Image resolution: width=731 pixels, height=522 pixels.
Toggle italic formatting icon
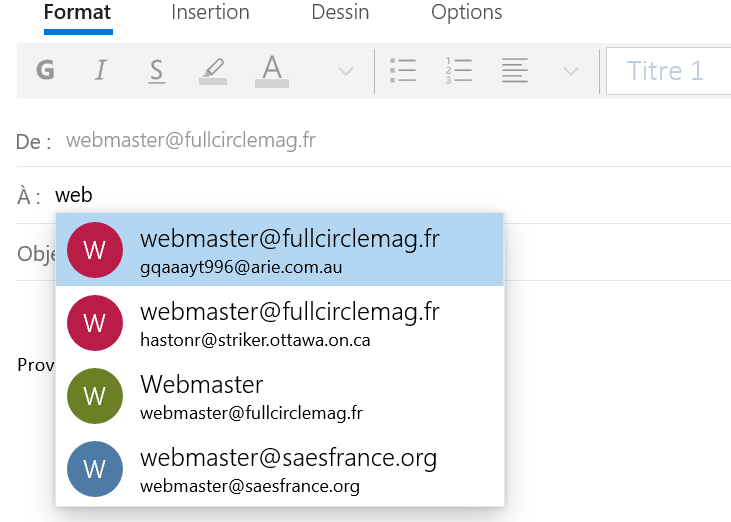coord(100,71)
